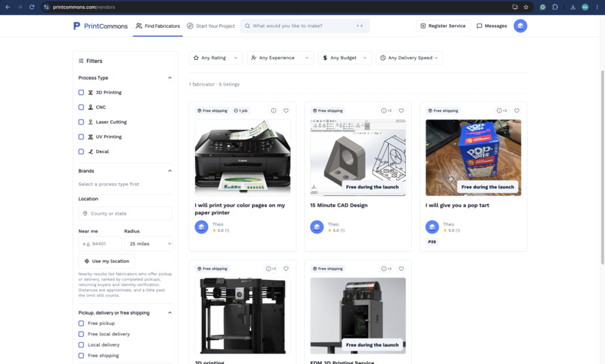Favorite the 3D printing listing card
This screenshot has height=364, width=605.
[x=286, y=269]
